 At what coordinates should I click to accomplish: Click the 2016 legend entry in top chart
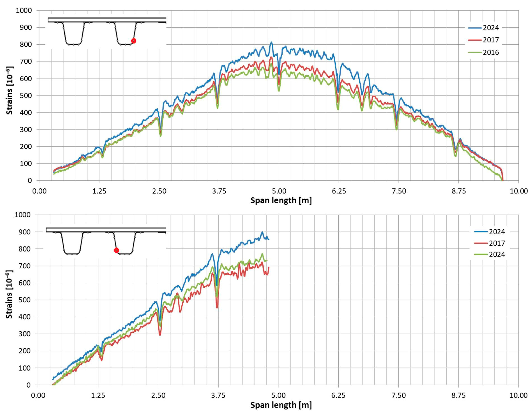pos(484,52)
